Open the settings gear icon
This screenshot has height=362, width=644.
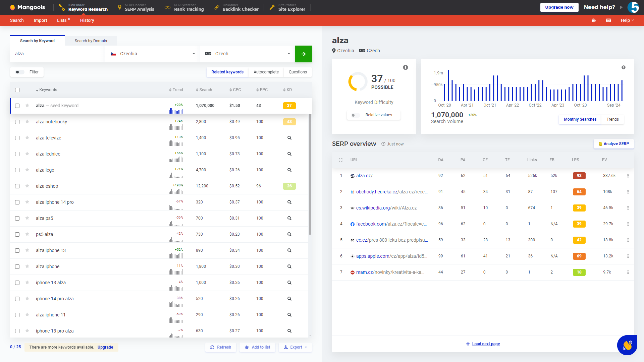click(594, 20)
